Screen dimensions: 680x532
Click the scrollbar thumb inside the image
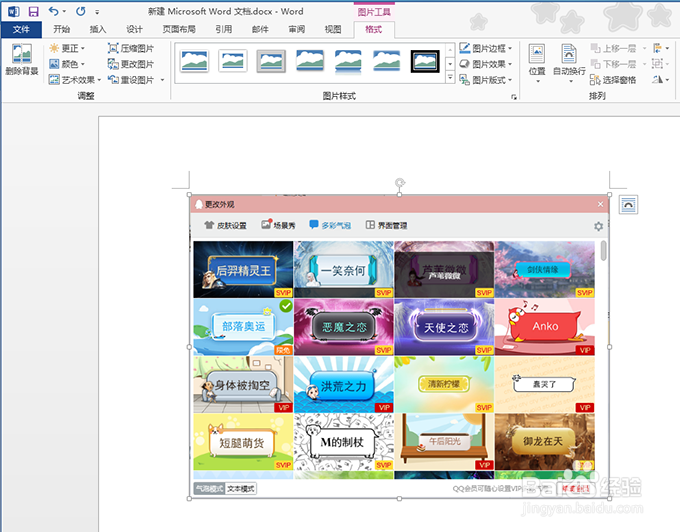[603, 251]
